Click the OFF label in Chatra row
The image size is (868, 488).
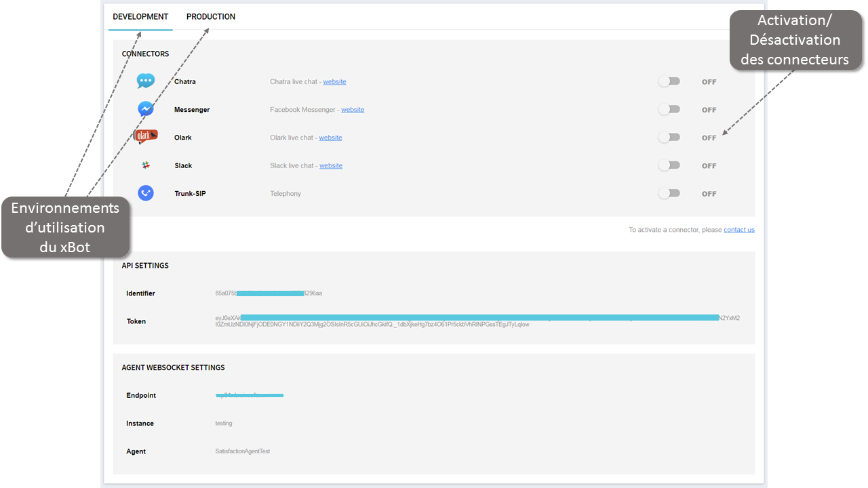pos(709,82)
